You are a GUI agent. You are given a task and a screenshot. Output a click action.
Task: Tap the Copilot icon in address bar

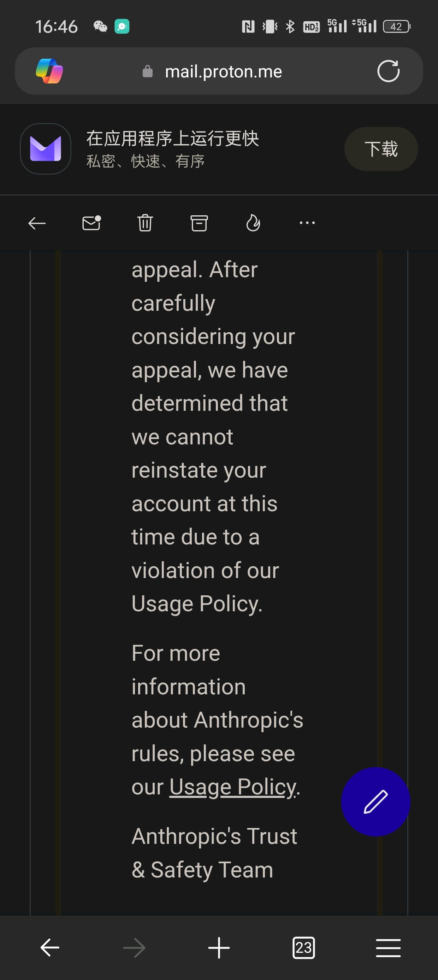[49, 71]
